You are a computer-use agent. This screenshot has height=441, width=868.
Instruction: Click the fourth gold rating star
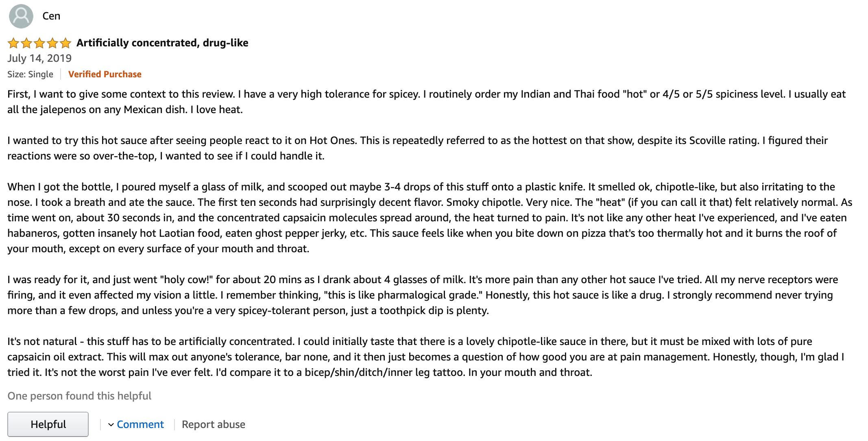(x=52, y=43)
